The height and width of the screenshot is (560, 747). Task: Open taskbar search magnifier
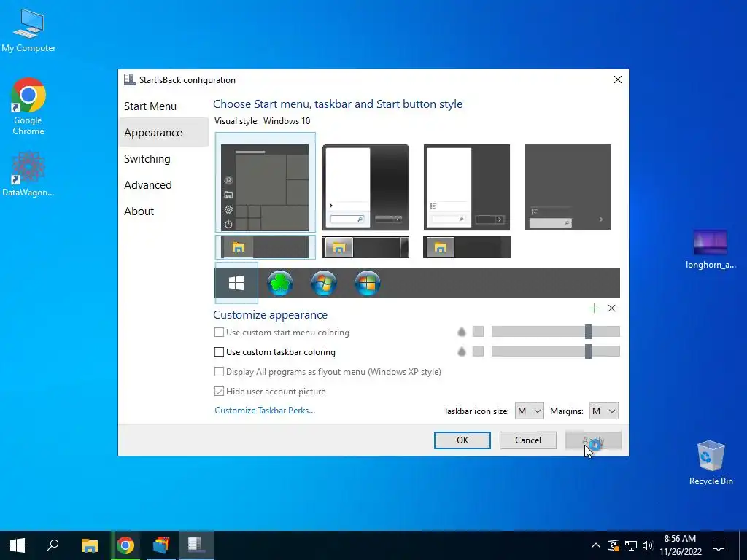pos(53,545)
